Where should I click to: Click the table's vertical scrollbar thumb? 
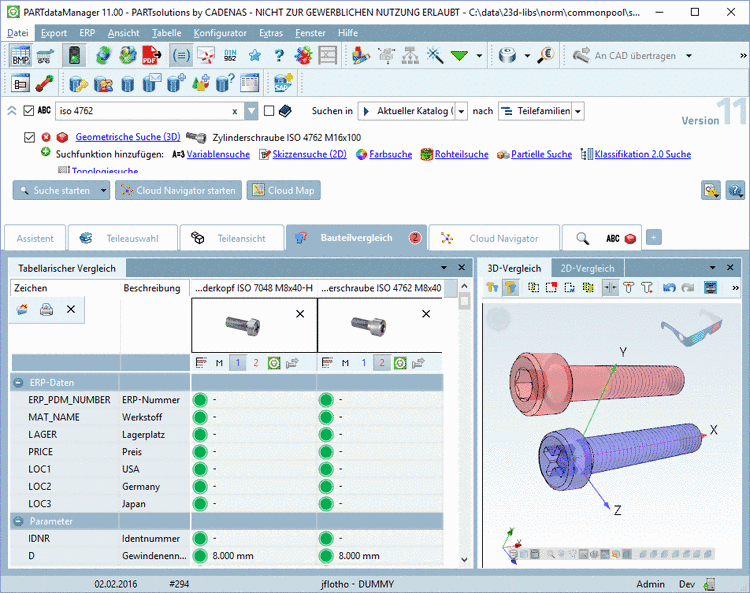click(x=464, y=300)
